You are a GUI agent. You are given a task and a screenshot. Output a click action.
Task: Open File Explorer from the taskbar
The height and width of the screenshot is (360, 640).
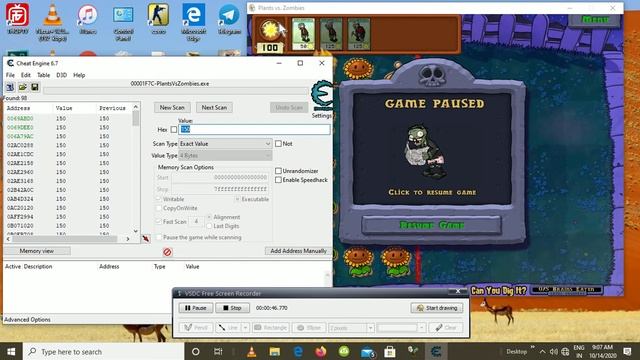pyautogui.click(x=275, y=351)
